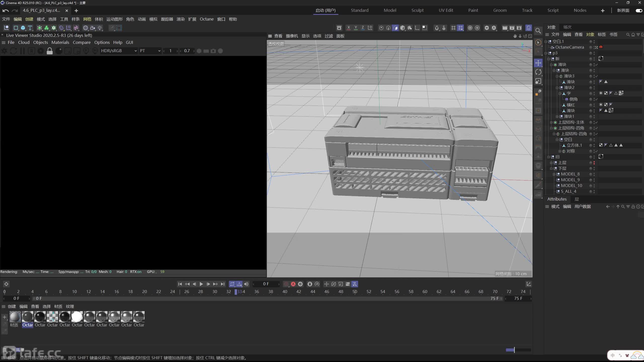Screen dimensions: 644x362
Task: Toggle enable checkmark for 对称 object
Action: tap(597, 151)
